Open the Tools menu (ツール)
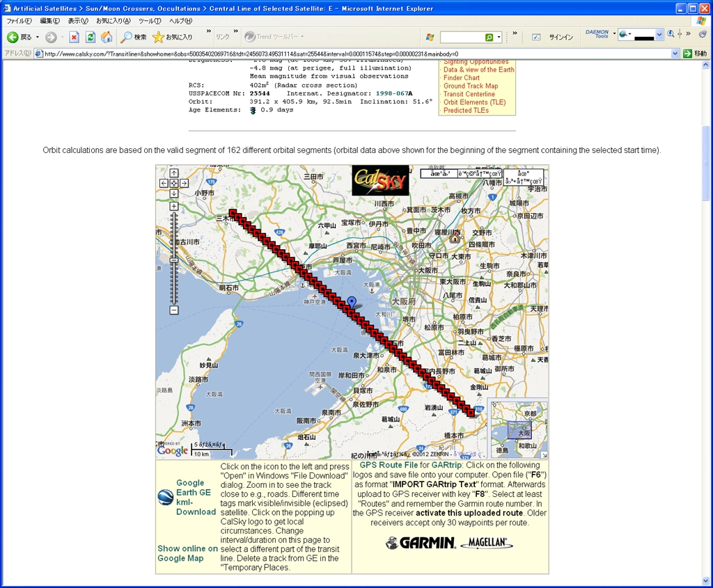This screenshot has width=713, height=588. 150,21
